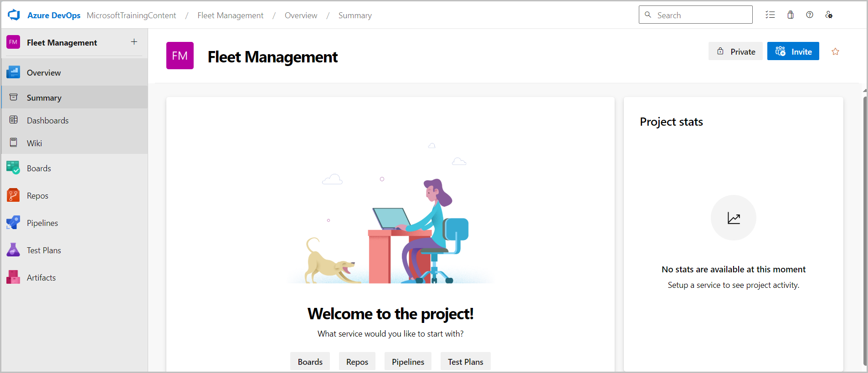
Task: Click Summary in the breadcrumb
Action: (x=355, y=15)
